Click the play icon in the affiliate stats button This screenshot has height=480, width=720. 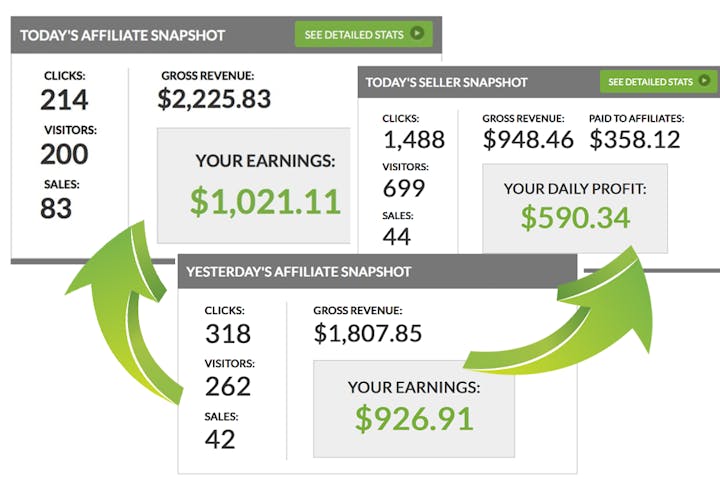pos(417,34)
